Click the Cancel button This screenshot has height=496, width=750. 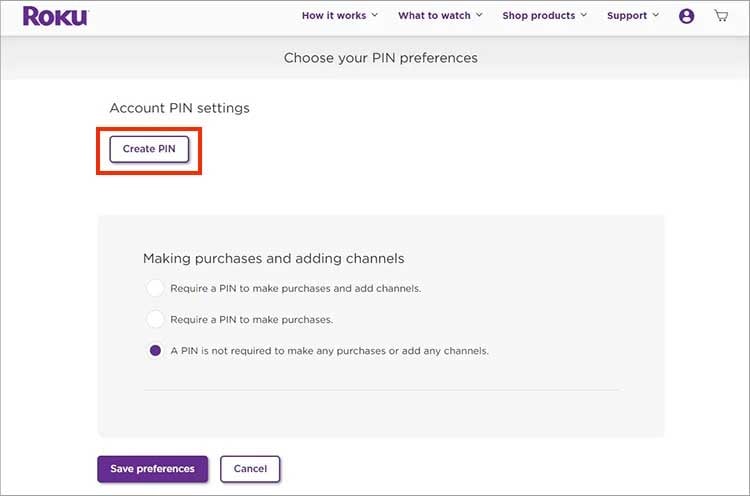pyautogui.click(x=250, y=469)
